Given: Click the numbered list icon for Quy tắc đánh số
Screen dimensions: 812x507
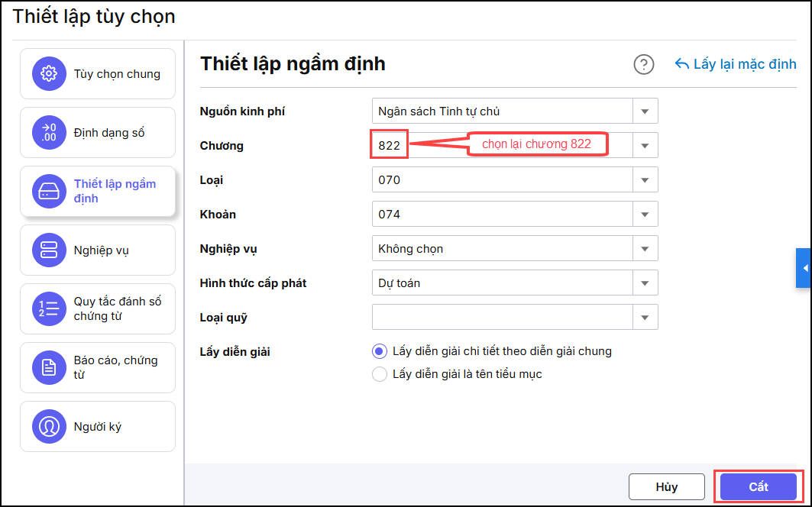Looking at the screenshot, I should pyautogui.click(x=49, y=309).
